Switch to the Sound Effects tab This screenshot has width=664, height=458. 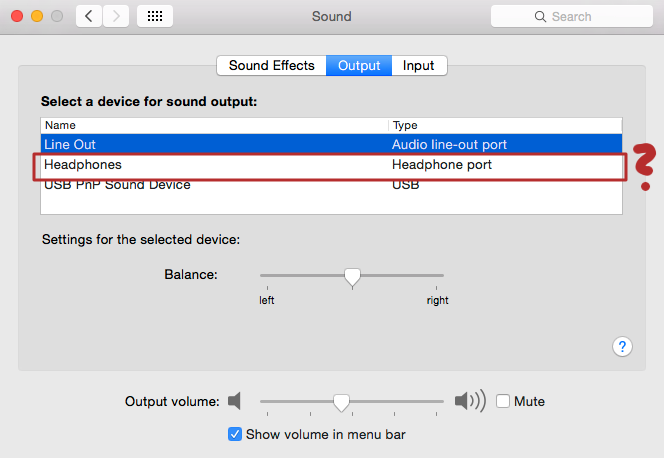272,66
